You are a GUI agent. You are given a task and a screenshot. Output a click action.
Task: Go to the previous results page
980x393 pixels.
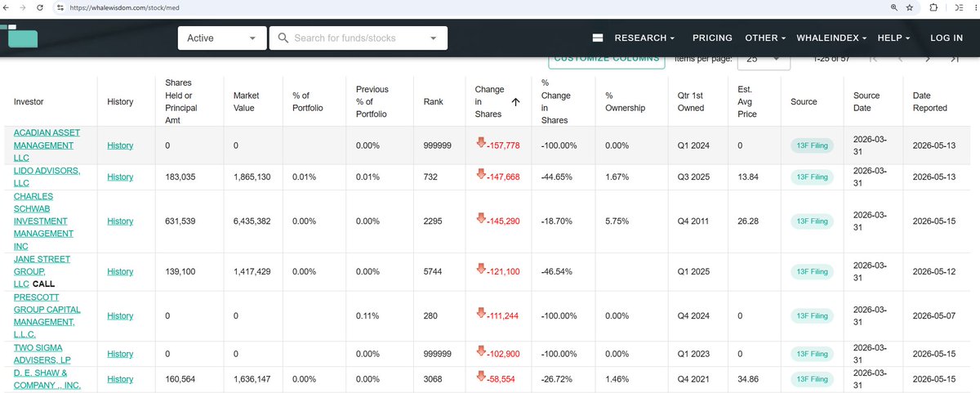click(x=901, y=59)
